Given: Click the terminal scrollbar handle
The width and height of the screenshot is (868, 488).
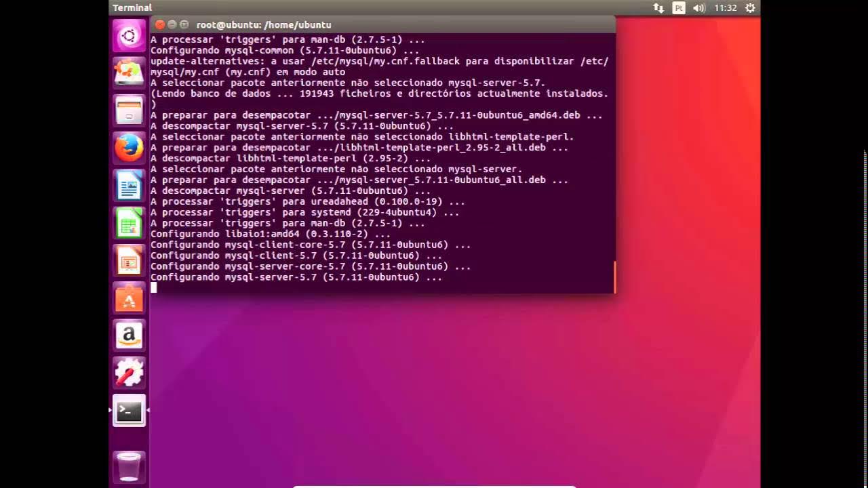Looking at the screenshot, I should 614,277.
